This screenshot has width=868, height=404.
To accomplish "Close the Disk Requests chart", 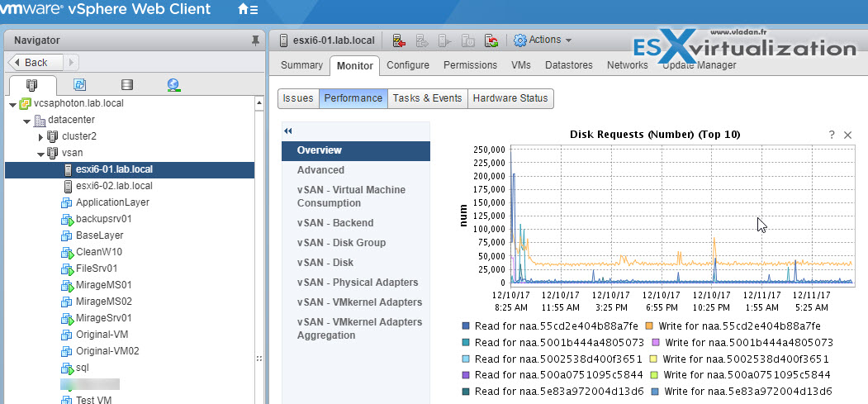I will pyautogui.click(x=847, y=135).
